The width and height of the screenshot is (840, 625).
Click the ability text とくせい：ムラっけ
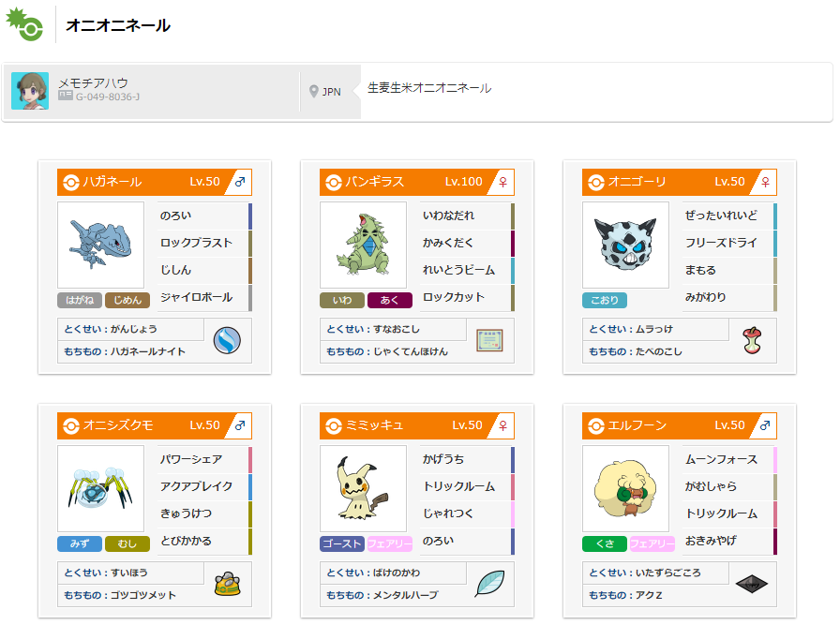(631, 329)
